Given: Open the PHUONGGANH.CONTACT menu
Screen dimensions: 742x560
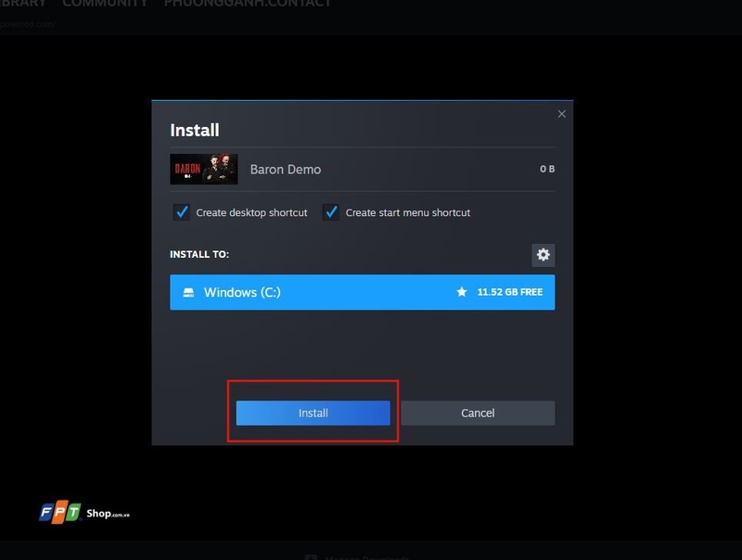Looking at the screenshot, I should pos(248,4).
